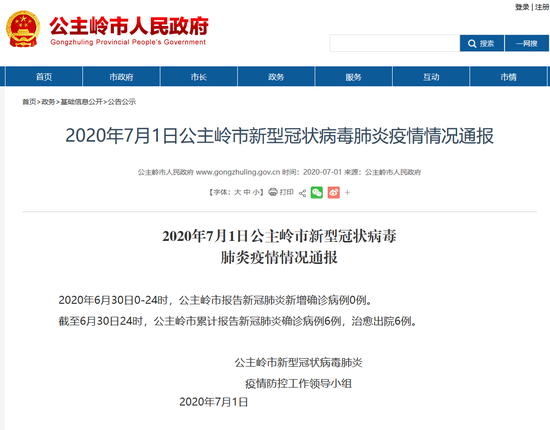Click the national emblem logo
Image resolution: width=550 pixels, height=430 pixels.
click(23, 29)
